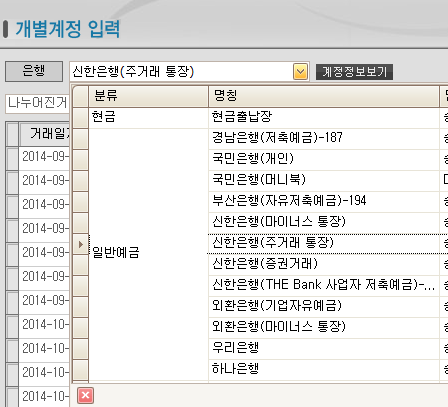Click the 거래일 column header
The image size is (448, 407).
44,134
